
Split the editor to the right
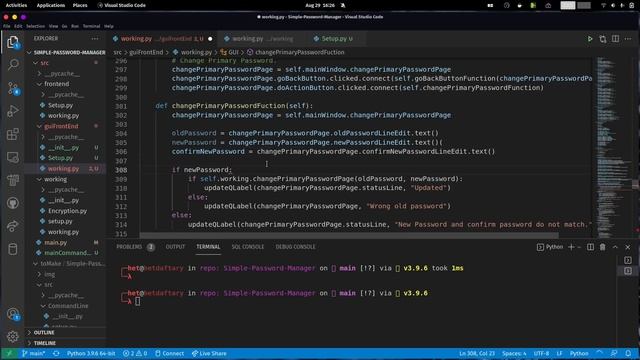click(x=615, y=39)
